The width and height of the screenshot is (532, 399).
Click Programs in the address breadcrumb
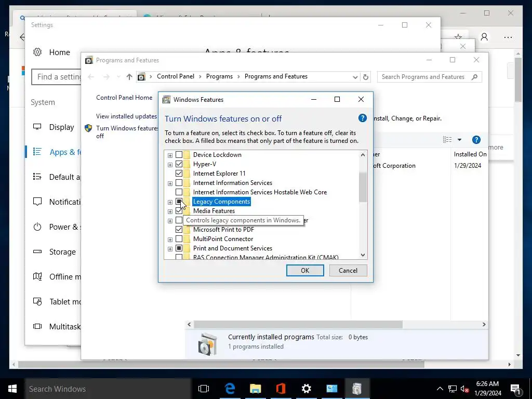pos(219,76)
